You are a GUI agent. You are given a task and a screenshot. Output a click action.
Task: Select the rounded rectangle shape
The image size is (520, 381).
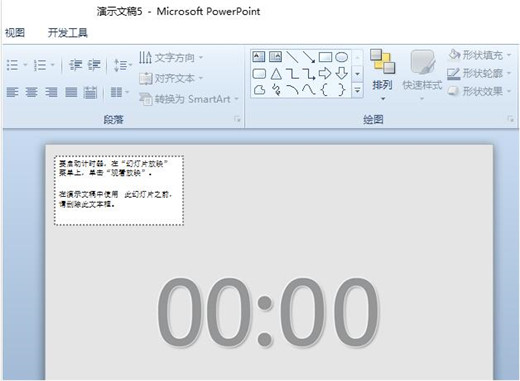tap(259, 73)
